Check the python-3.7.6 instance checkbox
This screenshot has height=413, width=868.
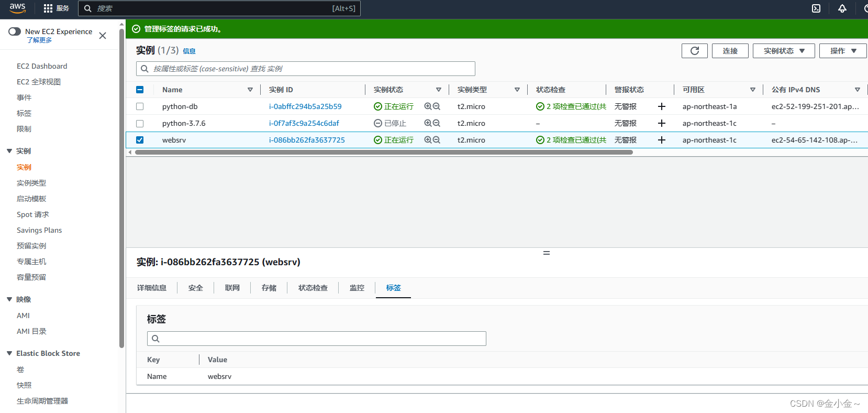(140, 123)
